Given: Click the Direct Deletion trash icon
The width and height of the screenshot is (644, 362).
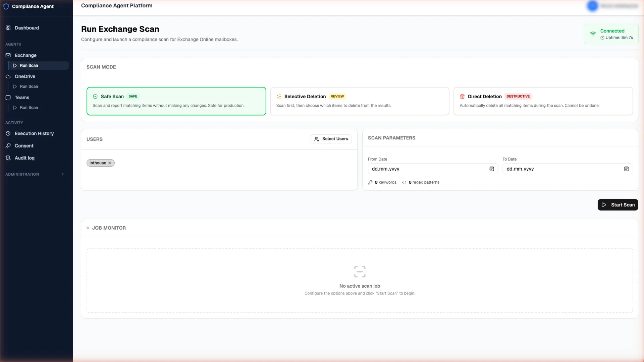Looking at the screenshot, I should point(462,97).
